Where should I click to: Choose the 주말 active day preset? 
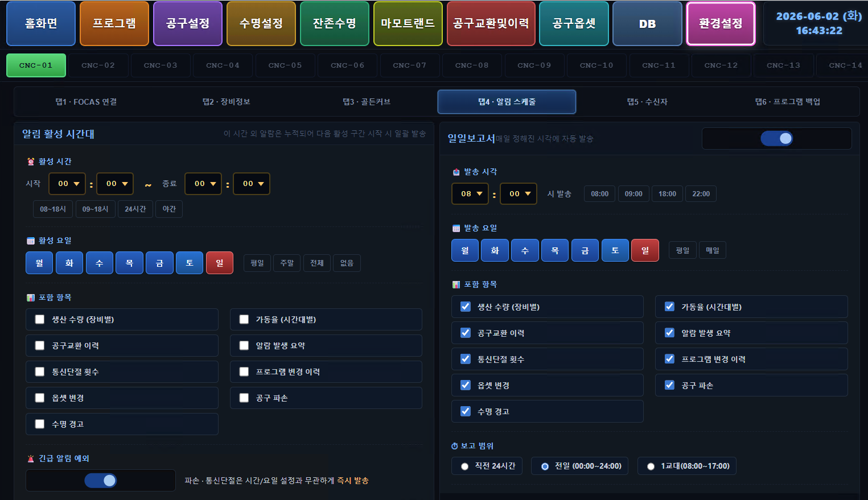coord(287,263)
